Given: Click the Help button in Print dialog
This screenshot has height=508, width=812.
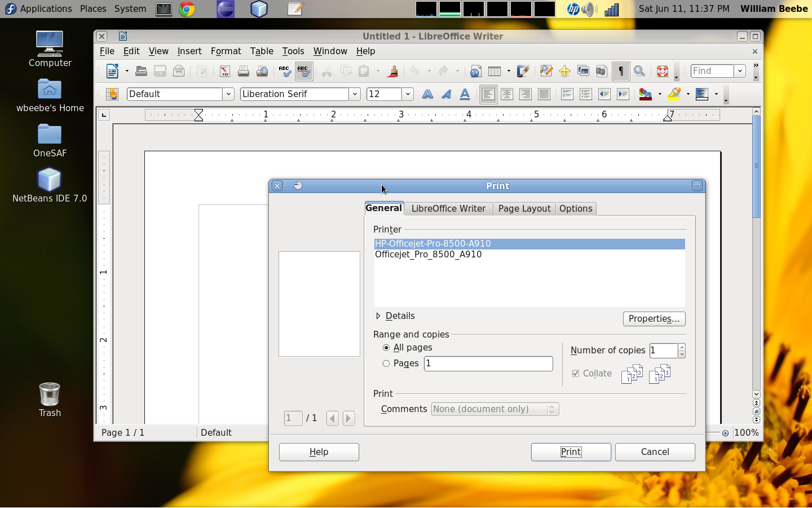Looking at the screenshot, I should coord(319,452).
